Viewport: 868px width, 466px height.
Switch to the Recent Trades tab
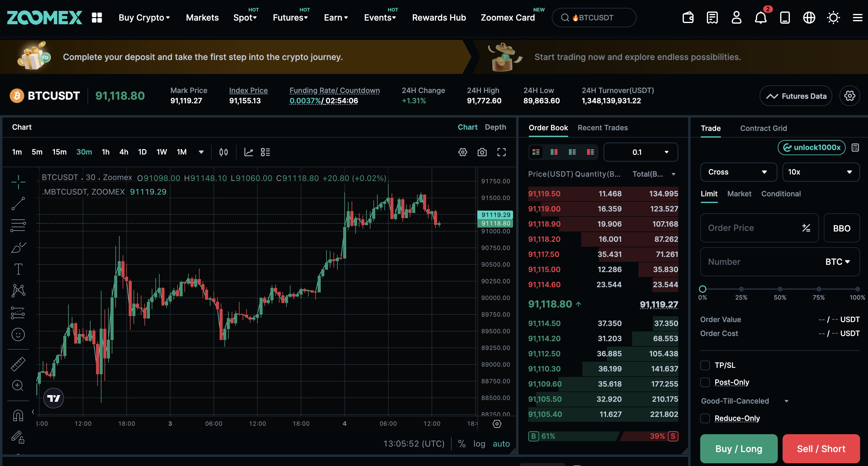pyautogui.click(x=602, y=128)
